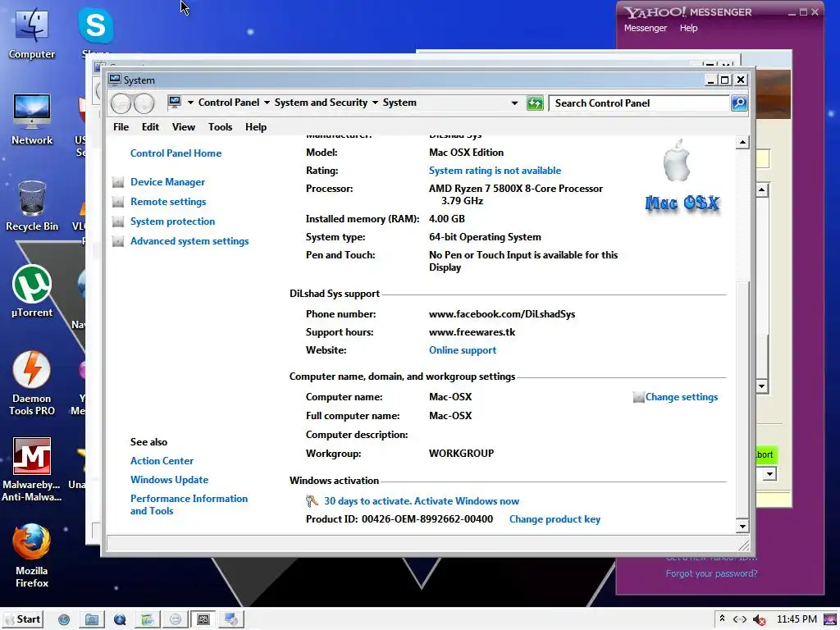Viewport: 840px width, 630px height.
Task: Click the Search Control Panel field
Action: (640, 103)
